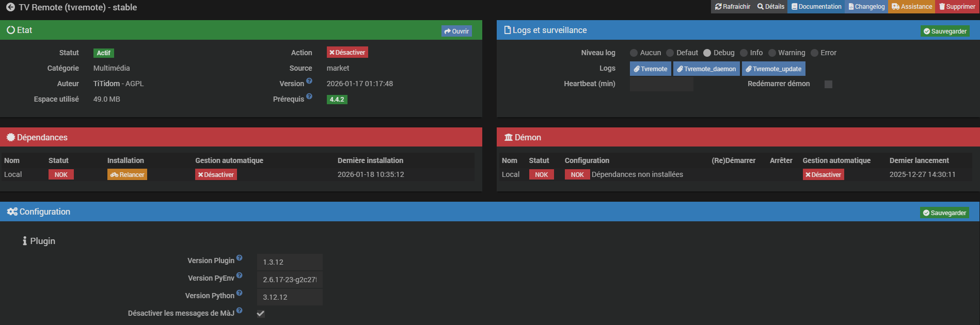Save the Configuration section with Sauvegarder

coord(944,213)
